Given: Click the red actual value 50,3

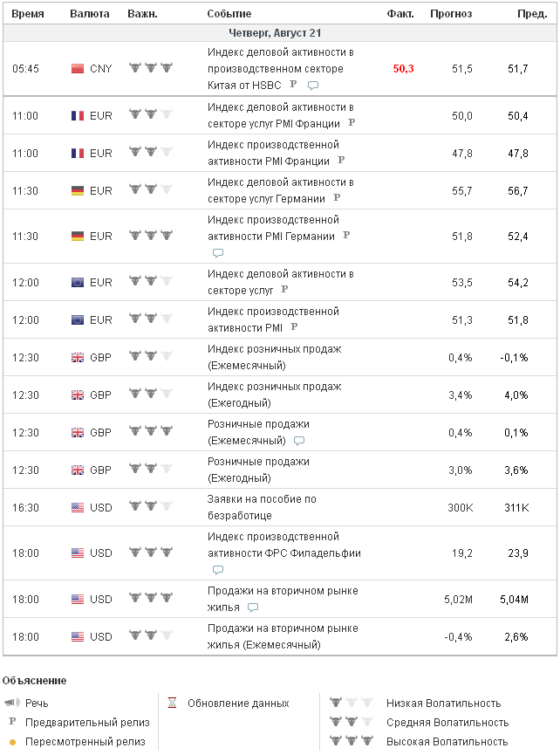Looking at the screenshot, I should [403, 69].
